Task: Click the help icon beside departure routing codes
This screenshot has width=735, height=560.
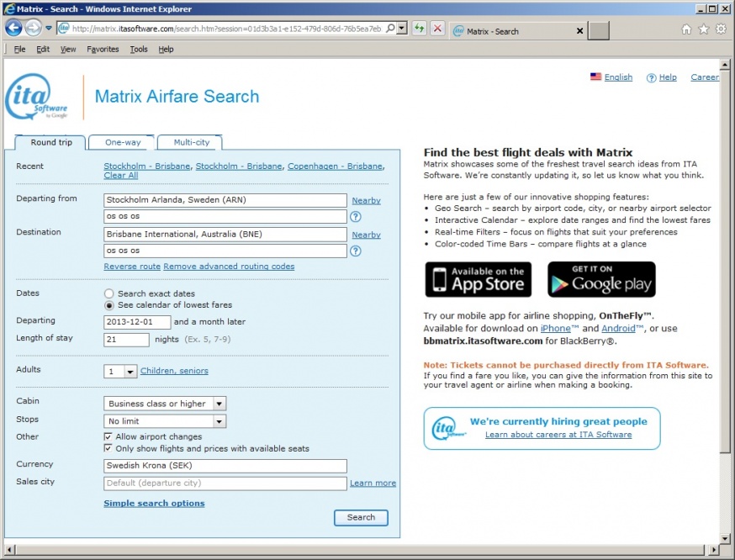Action: (356, 217)
